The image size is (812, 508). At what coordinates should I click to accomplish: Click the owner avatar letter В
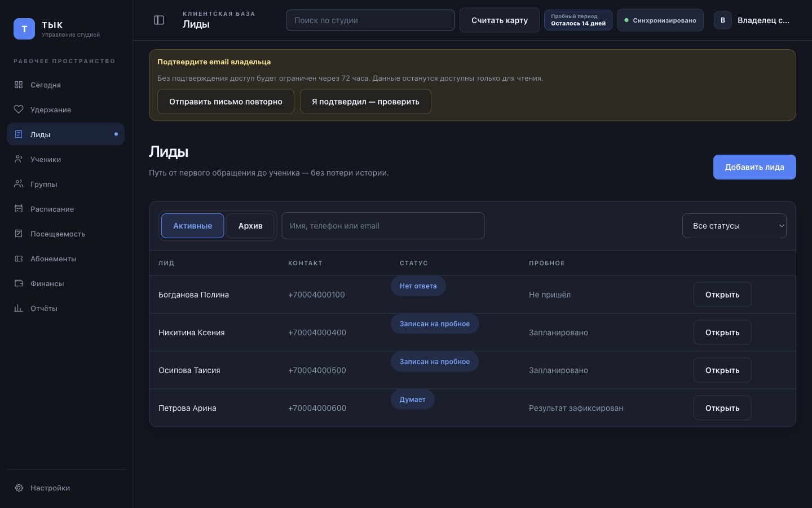[x=723, y=20]
